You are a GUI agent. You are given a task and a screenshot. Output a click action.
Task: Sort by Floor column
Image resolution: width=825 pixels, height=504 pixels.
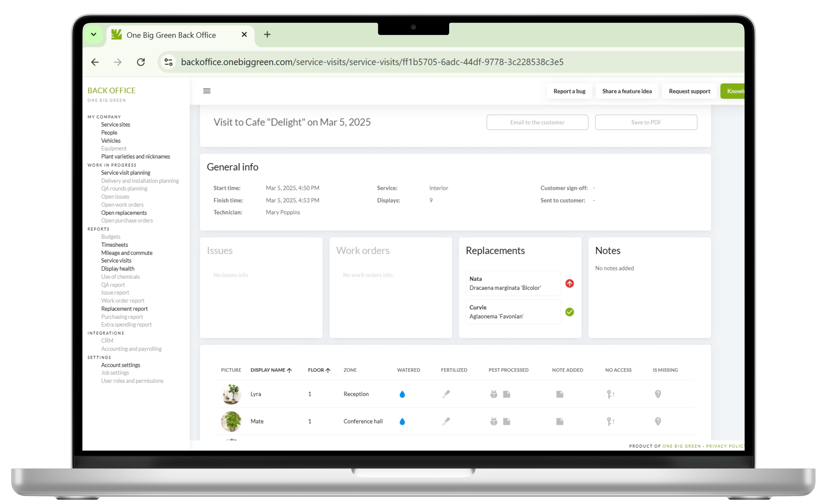pos(319,370)
